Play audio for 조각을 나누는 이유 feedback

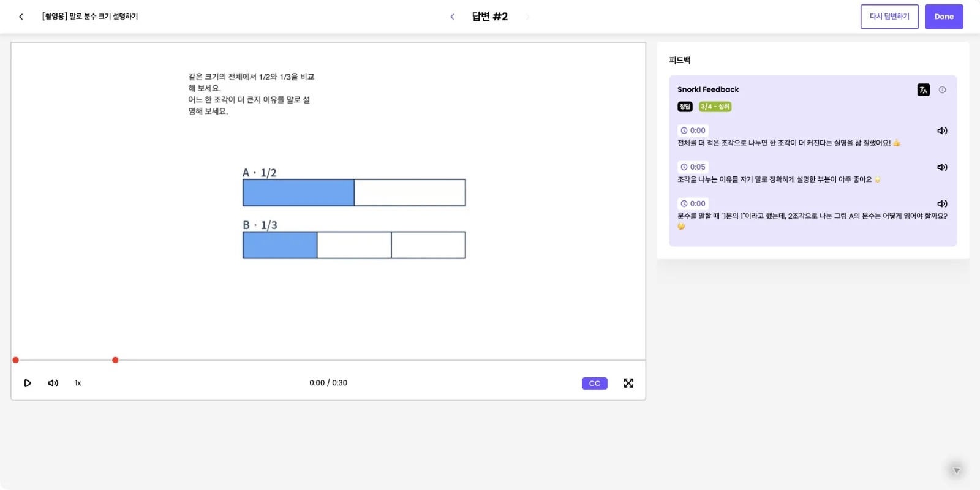(x=942, y=167)
